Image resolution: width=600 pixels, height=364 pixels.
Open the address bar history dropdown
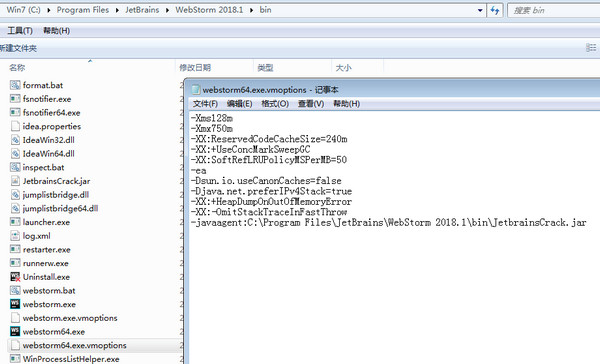pos(480,10)
